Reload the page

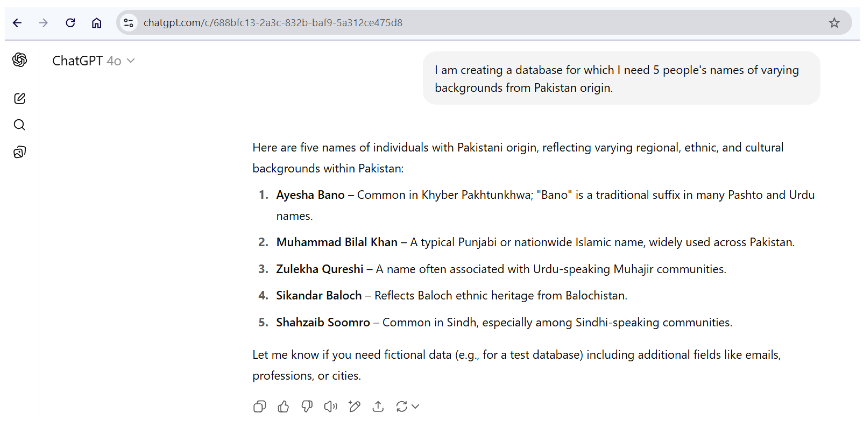pos(70,22)
